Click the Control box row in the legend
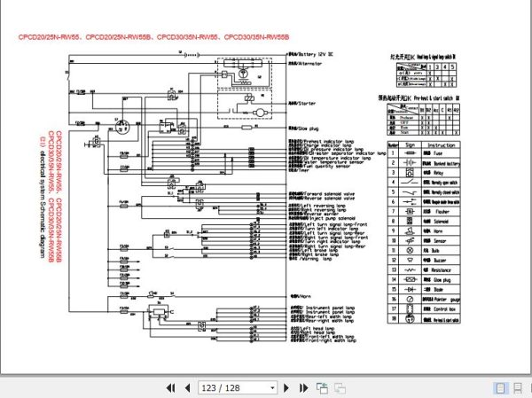 pos(424,309)
